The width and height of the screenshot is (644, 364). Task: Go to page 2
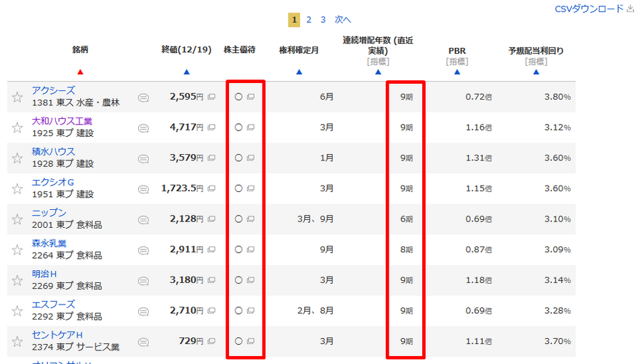[309, 20]
